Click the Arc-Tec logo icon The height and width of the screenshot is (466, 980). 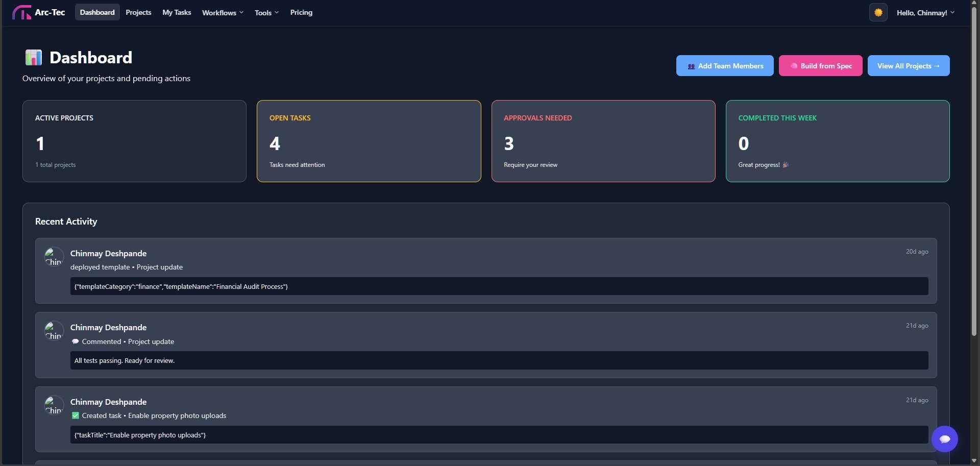click(x=21, y=12)
